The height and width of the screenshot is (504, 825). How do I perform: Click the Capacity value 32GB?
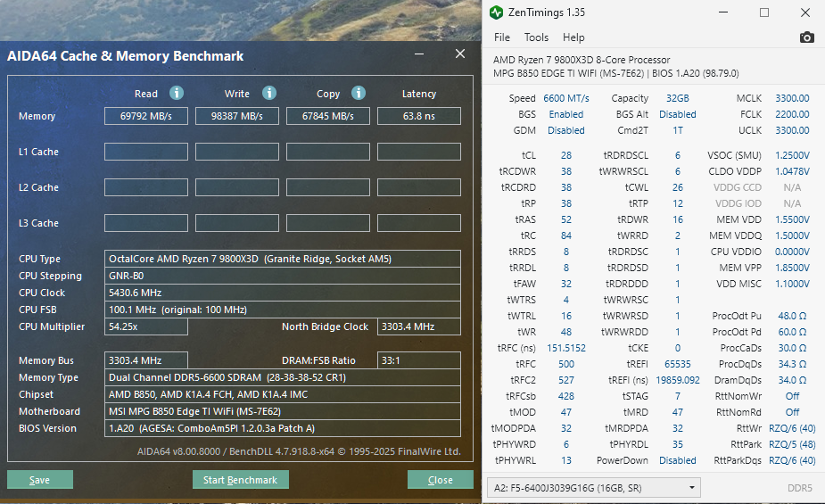[678, 98]
